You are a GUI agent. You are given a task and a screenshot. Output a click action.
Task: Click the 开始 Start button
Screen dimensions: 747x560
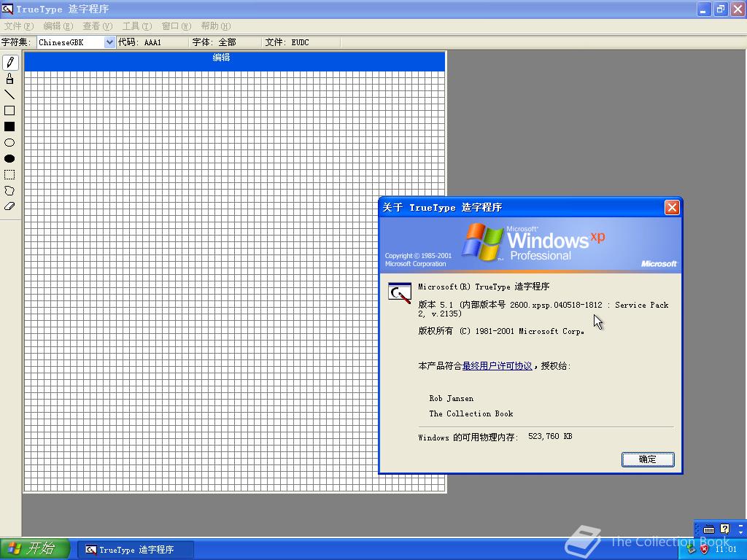35,549
